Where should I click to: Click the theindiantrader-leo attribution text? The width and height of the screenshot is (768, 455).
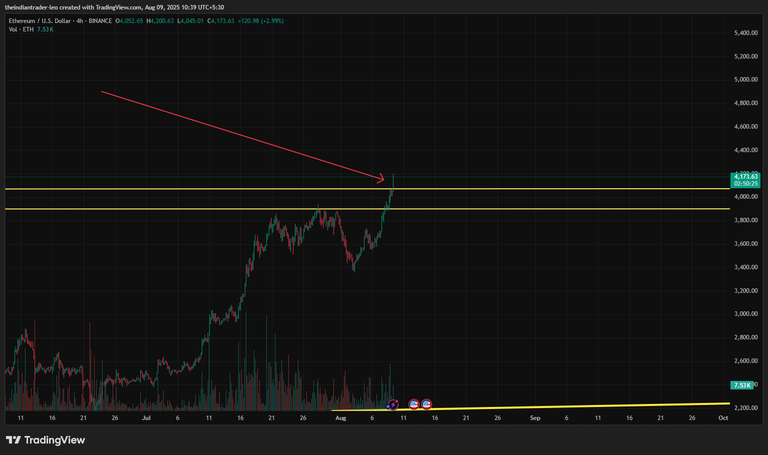[31, 7]
